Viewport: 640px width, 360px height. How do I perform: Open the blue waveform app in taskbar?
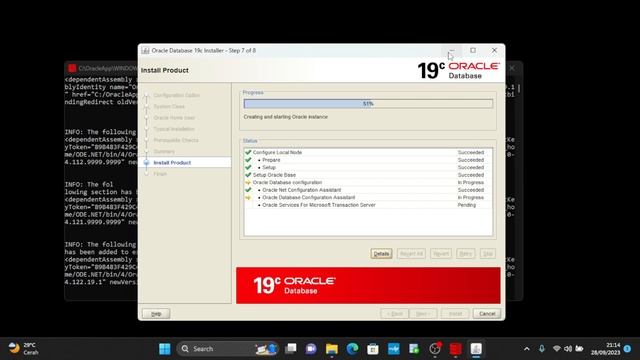(x=393, y=349)
